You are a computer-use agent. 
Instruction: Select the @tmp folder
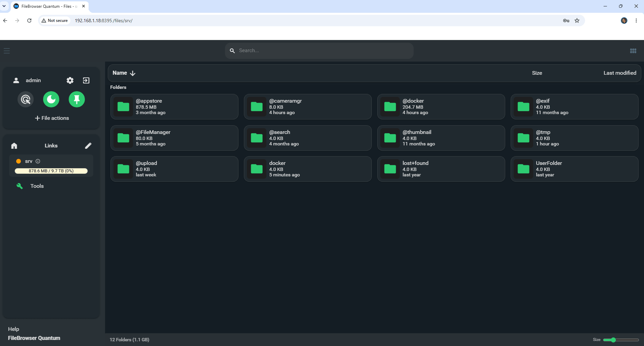[575, 138]
